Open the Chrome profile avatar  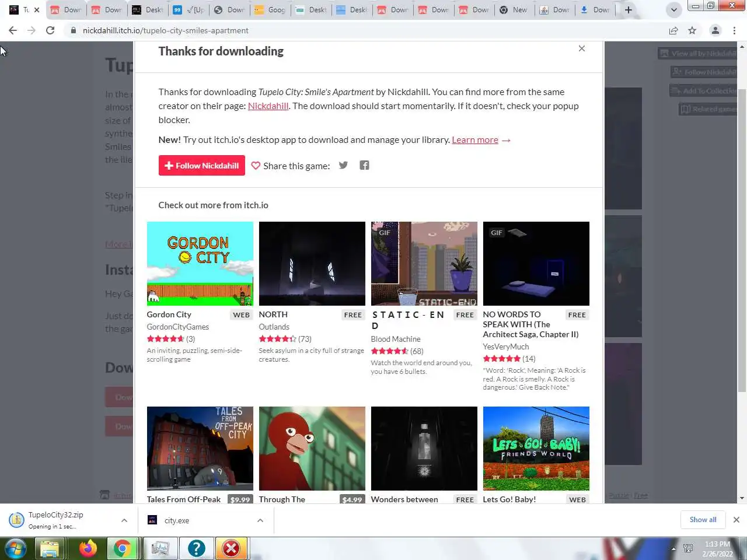pyautogui.click(x=715, y=30)
